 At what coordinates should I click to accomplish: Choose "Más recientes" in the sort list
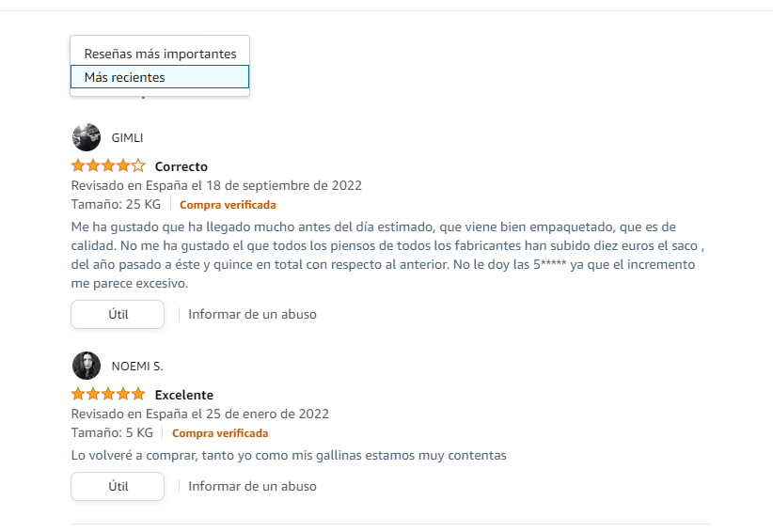160,77
